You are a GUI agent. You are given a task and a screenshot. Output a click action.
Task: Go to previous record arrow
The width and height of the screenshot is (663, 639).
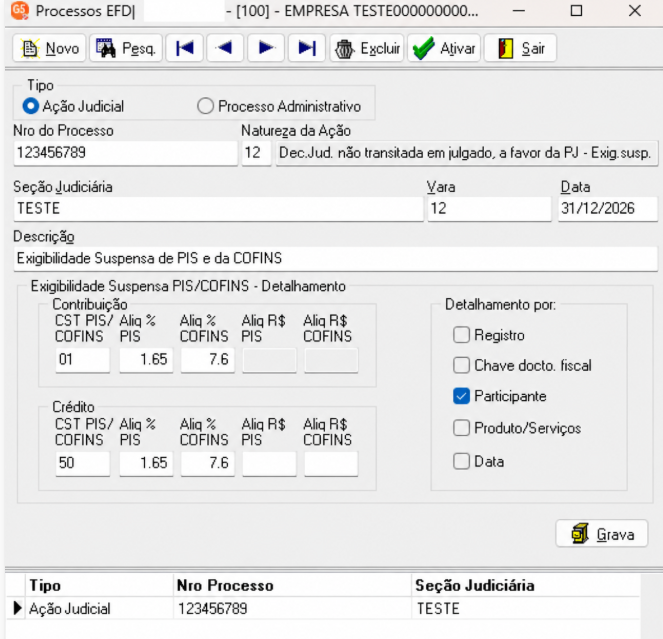pyautogui.click(x=225, y=48)
